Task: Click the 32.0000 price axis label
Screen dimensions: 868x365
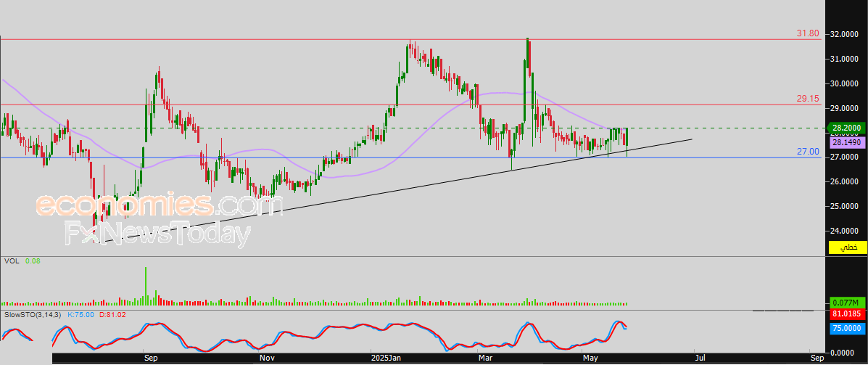Action: pyautogui.click(x=843, y=34)
